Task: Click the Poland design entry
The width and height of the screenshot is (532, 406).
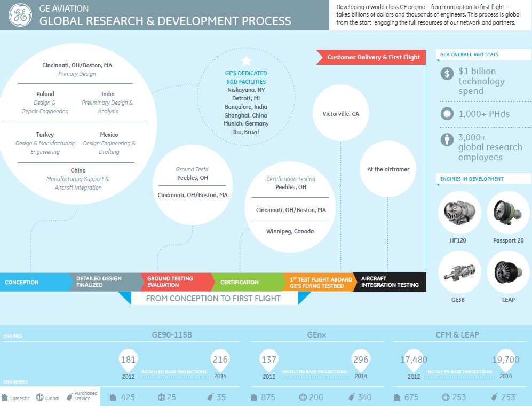Action: [x=45, y=102]
